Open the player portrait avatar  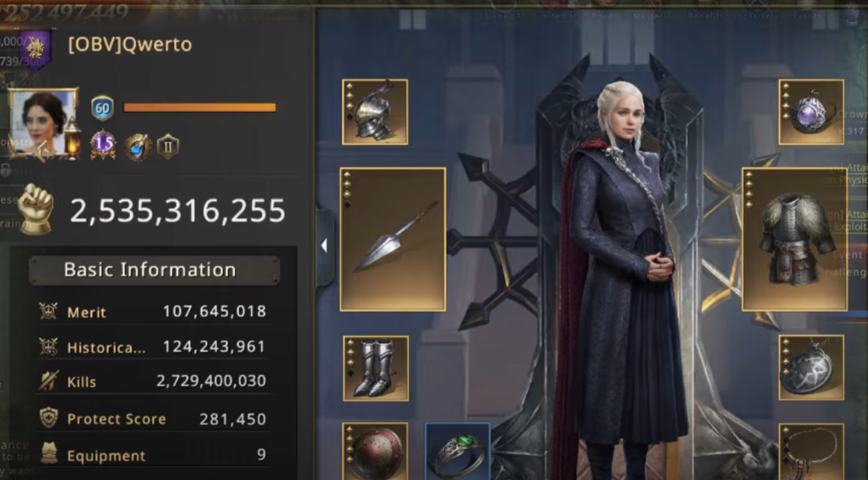tap(43, 124)
